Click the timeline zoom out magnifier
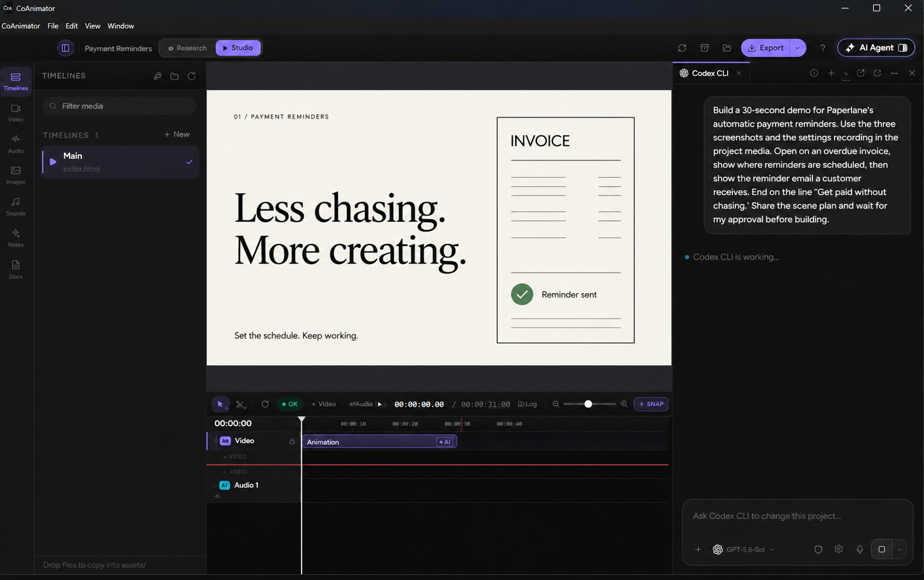Viewport: 924px width, 580px height. point(556,404)
